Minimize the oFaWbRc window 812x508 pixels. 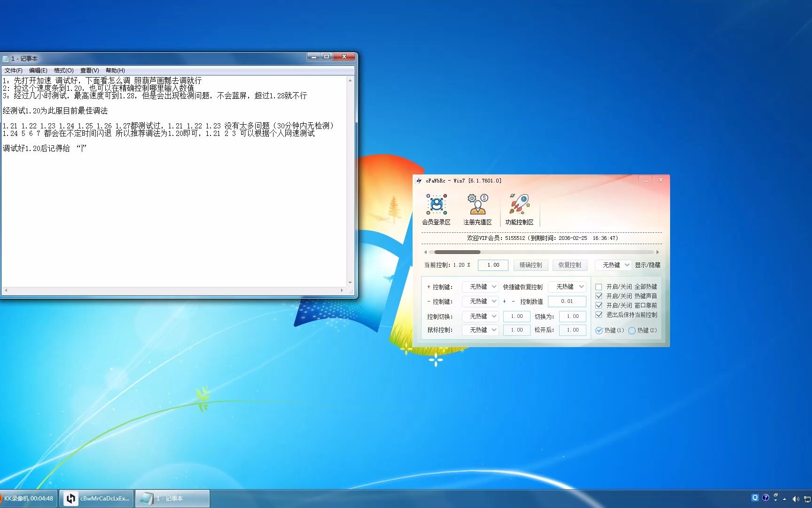click(x=646, y=180)
